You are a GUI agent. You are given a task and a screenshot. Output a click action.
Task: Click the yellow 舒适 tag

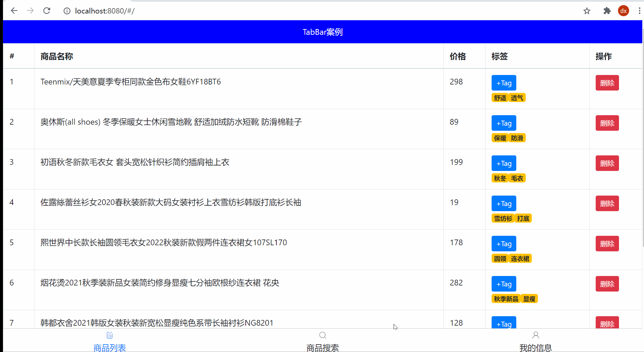click(x=500, y=98)
